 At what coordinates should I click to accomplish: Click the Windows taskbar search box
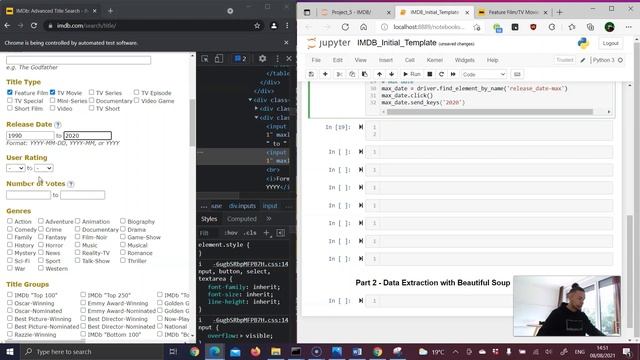[92, 351]
